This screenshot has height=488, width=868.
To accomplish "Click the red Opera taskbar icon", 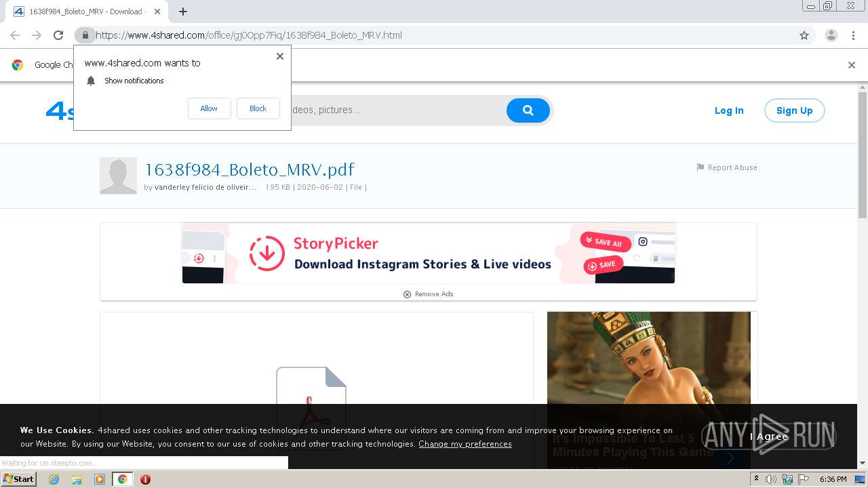I will click(x=145, y=479).
